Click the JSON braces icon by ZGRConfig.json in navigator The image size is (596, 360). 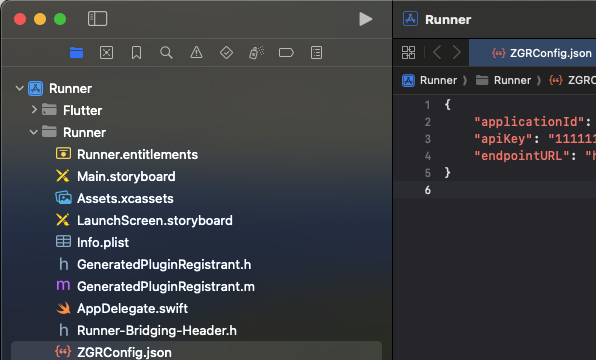(63, 351)
